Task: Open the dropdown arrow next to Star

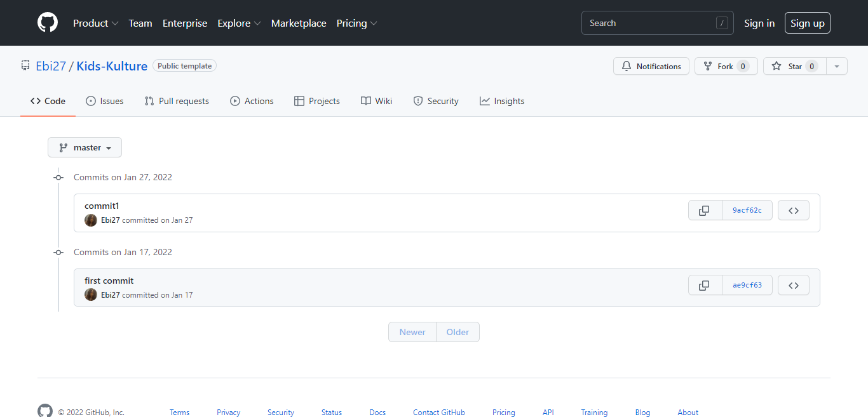Action: (x=837, y=66)
